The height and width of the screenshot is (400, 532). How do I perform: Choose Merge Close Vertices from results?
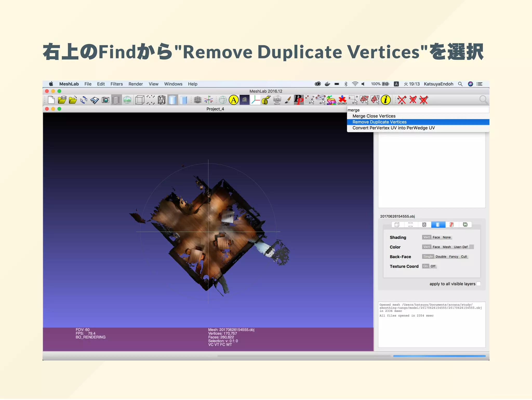click(x=418, y=116)
